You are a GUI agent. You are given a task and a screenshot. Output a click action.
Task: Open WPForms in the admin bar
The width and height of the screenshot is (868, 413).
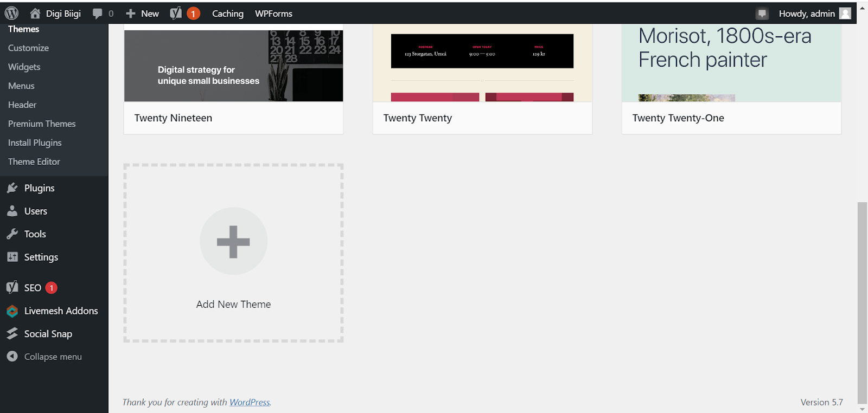click(274, 14)
